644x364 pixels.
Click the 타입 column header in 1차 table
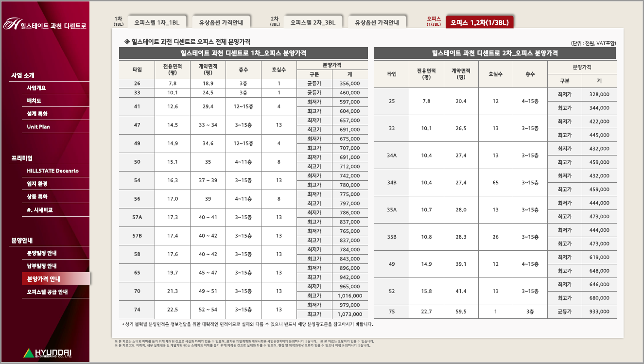(137, 69)
